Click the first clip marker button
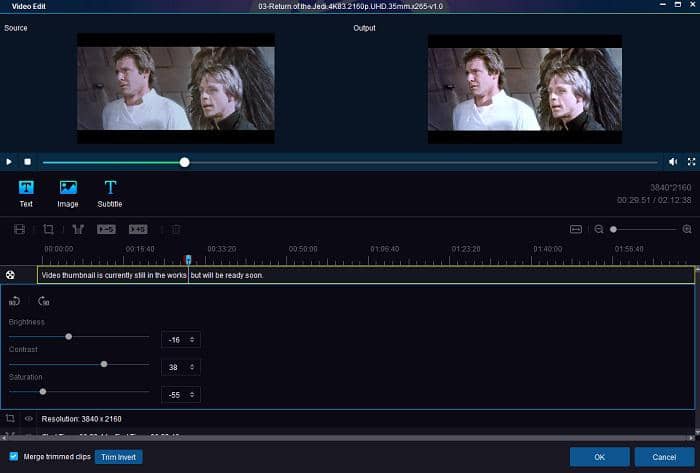This screenshot has height=473, width=700. coord(106,229)
